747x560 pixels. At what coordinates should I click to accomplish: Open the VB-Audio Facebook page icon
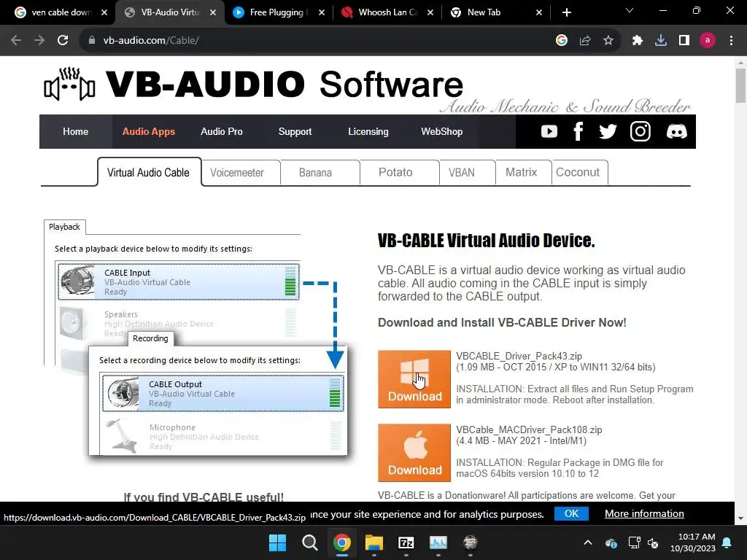[578, 131]
